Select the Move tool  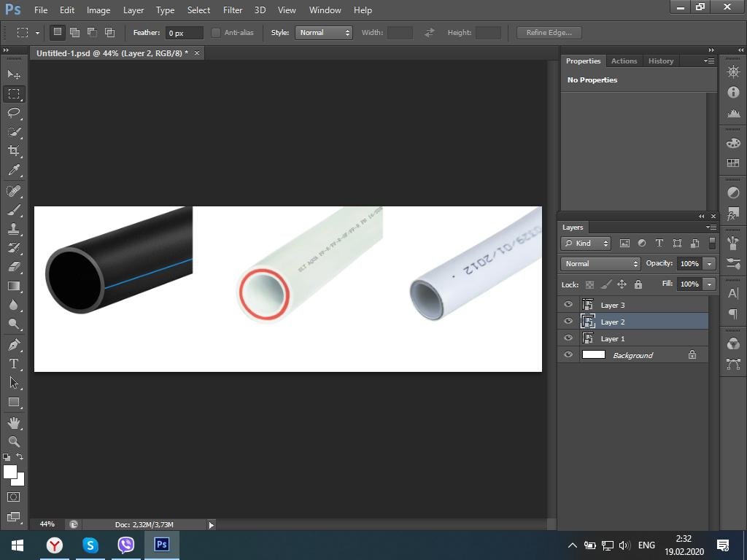click(14, 75)
